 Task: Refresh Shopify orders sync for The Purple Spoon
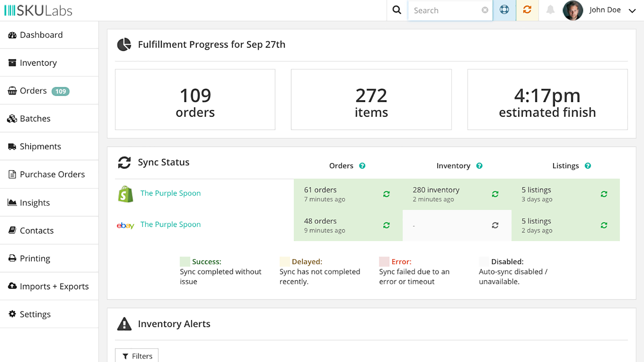click(x=386, y=194)
